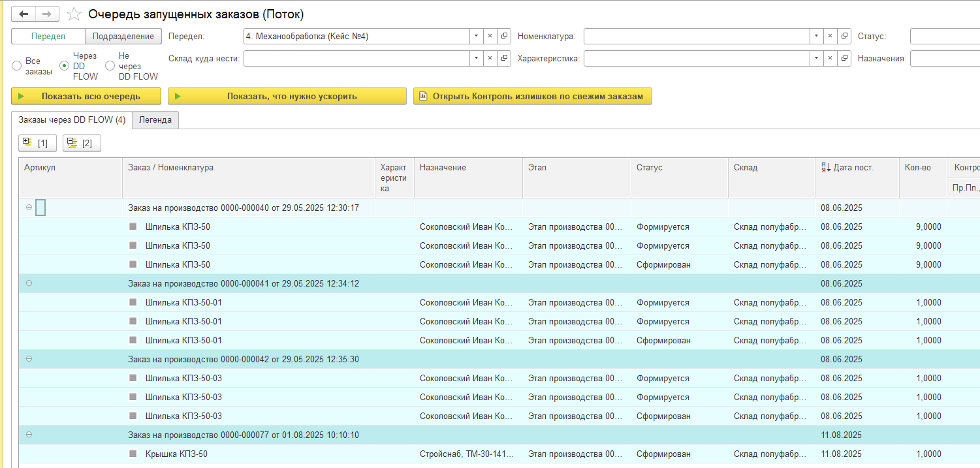
Task: Click the forward navigation arrow
Action: [46, 14]
